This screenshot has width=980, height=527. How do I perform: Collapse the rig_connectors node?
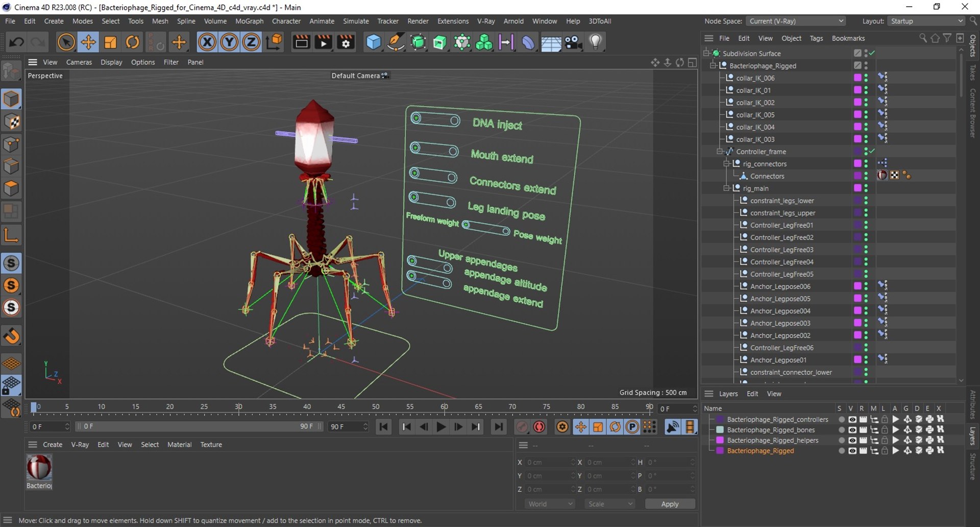(727, 163)
